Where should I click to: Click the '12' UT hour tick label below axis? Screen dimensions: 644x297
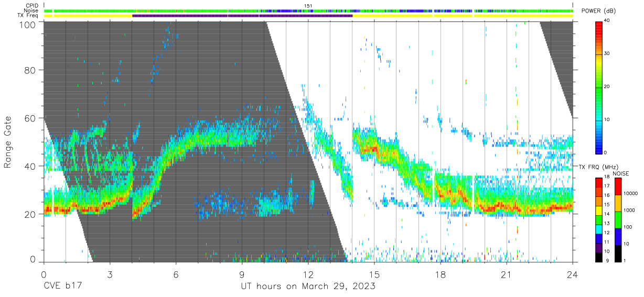[x=308, y=274]
